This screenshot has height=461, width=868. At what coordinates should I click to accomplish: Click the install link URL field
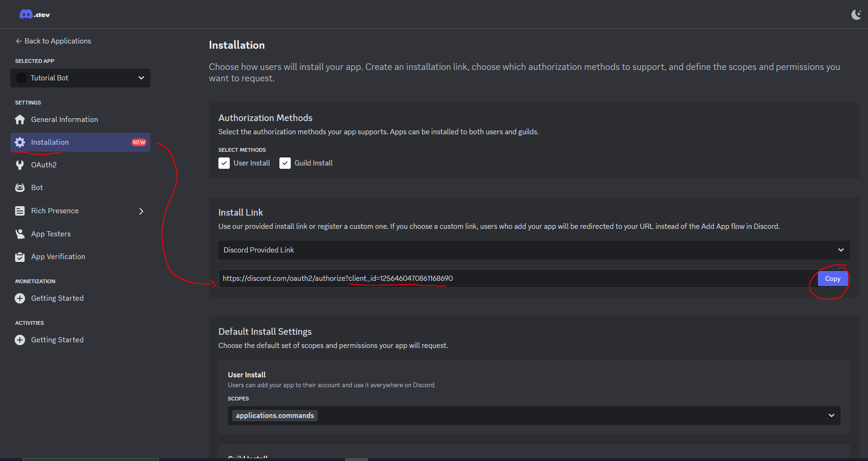pyautogui.click(x=515, y=278)
